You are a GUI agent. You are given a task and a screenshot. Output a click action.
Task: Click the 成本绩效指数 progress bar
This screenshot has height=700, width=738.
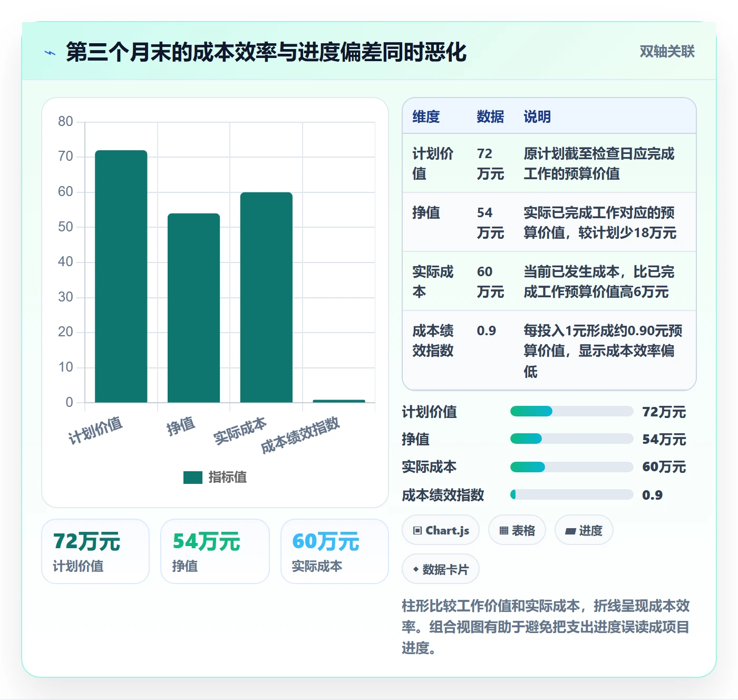coord(571,494)
